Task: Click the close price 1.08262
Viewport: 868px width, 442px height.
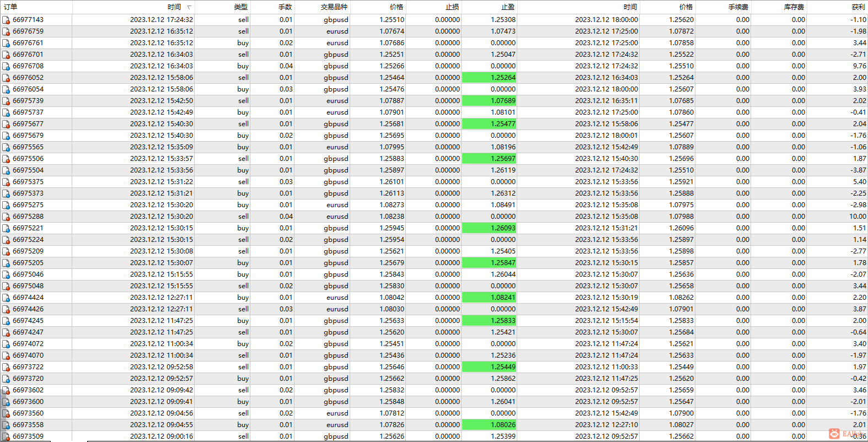Action: pos(681,298)
